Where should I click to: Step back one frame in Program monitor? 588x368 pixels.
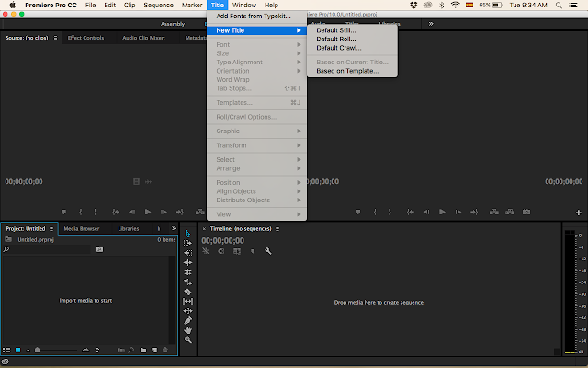[x=426, y=213]
